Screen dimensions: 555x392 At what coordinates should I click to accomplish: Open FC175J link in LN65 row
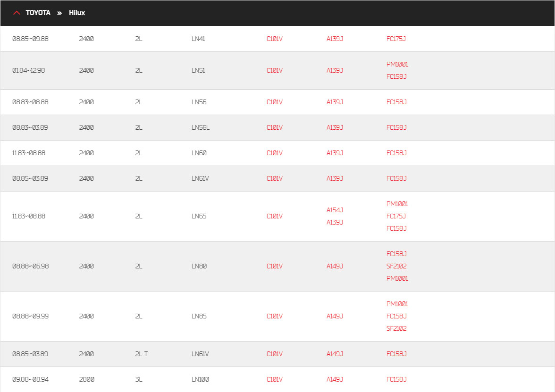pos(395,216)
